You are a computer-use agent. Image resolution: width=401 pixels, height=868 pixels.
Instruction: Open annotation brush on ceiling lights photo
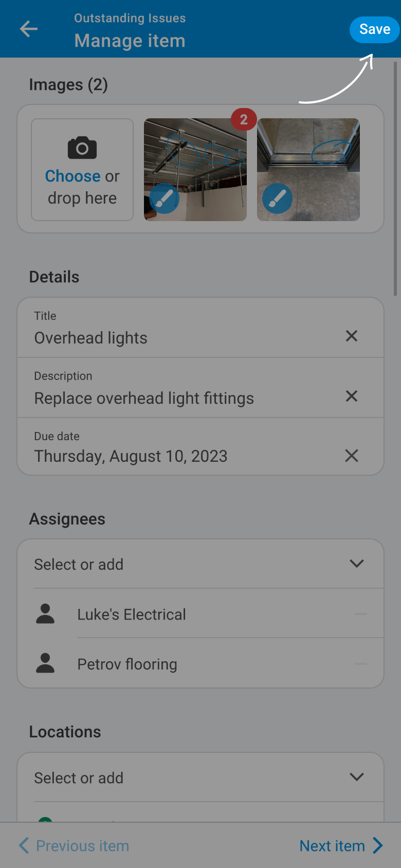point(165,198)
